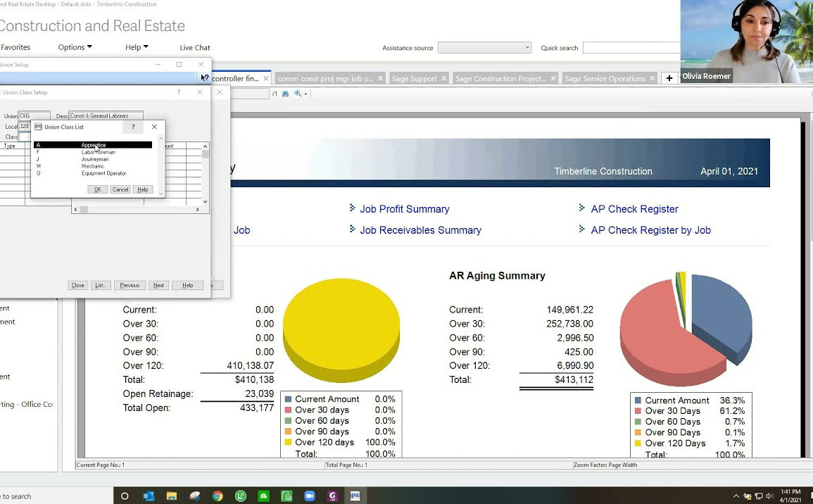Open the Job Receivables Summary link

pyautogui.click(x=420, y=230)
